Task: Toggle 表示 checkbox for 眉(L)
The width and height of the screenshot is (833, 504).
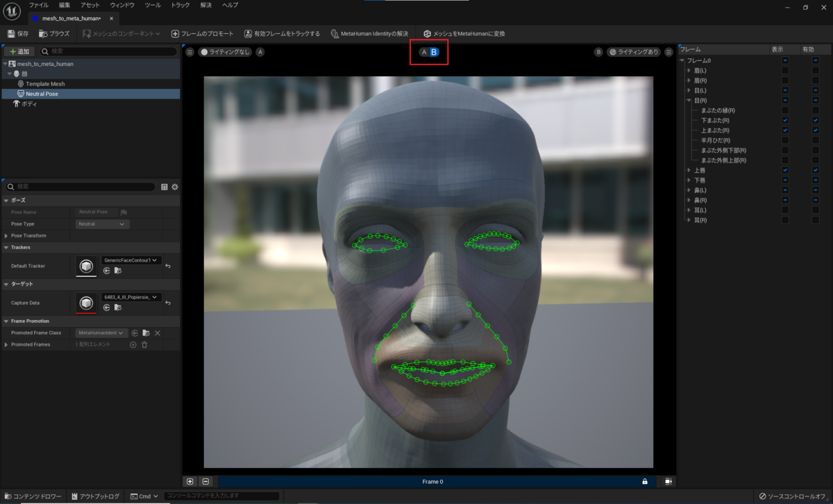Action: tap(785, 71)
